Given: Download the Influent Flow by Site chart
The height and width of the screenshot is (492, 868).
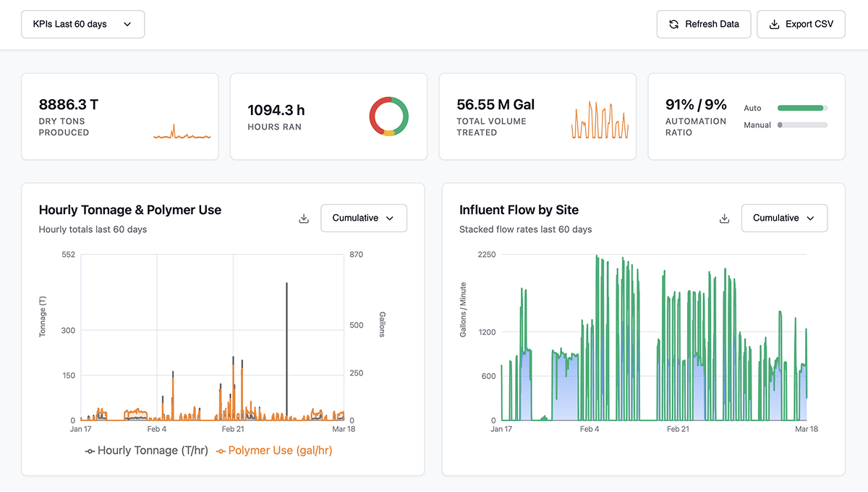Looking at the screenshot, I should (x=724, y=219).
